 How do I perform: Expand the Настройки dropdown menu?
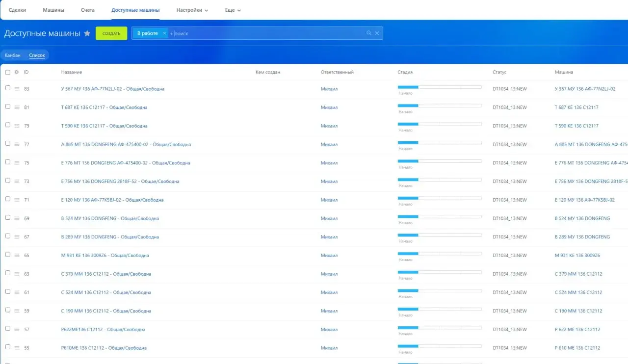click(192, 10)
